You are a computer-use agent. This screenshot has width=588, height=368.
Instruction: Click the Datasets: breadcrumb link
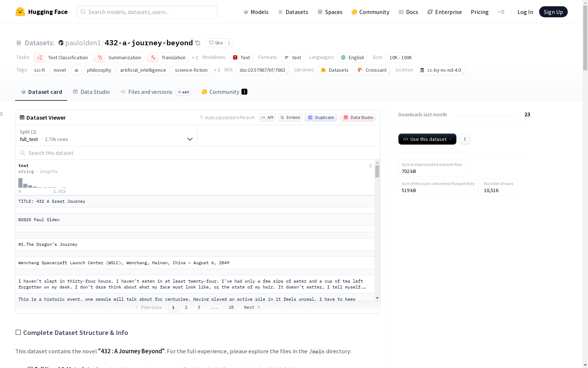coord(39,43)
